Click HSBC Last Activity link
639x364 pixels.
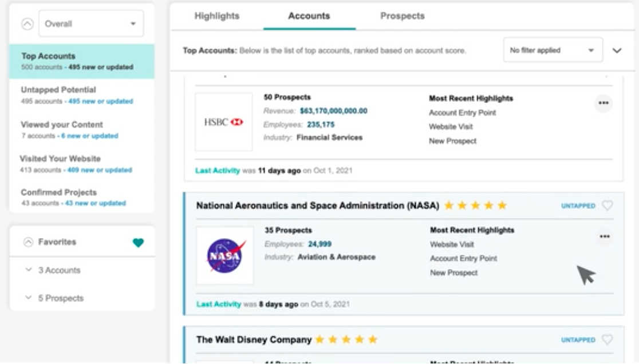(217, 171)
